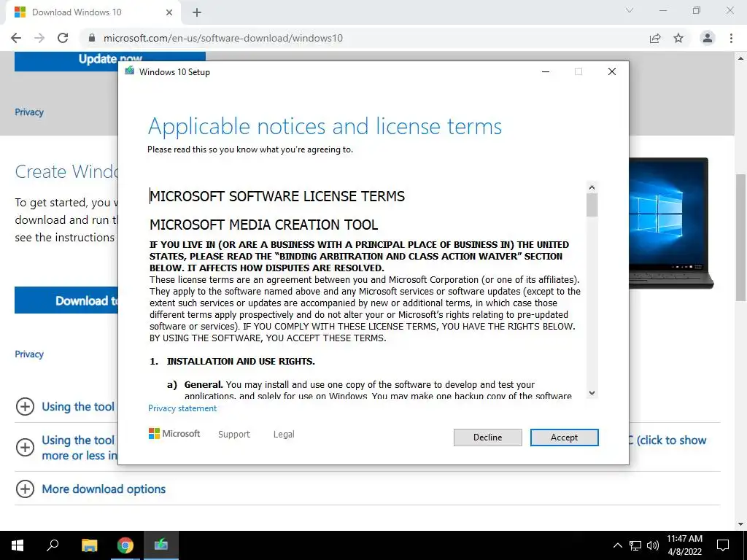Expand the first 'Using the tool' section
The height and width of the screenshot is (560, 747).
[x=66, y=407]
